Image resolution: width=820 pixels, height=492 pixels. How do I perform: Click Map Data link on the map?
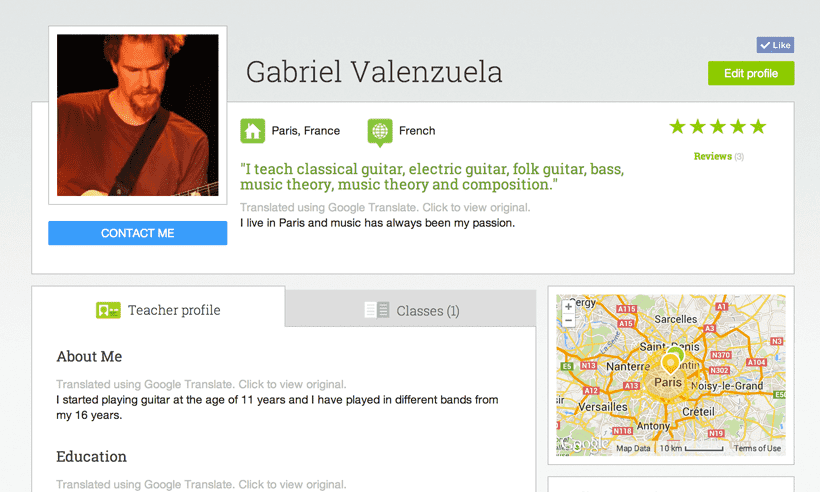[633, 448]
